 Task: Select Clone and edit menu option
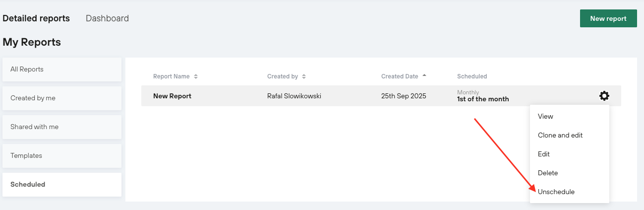click(x=560, y=135)
